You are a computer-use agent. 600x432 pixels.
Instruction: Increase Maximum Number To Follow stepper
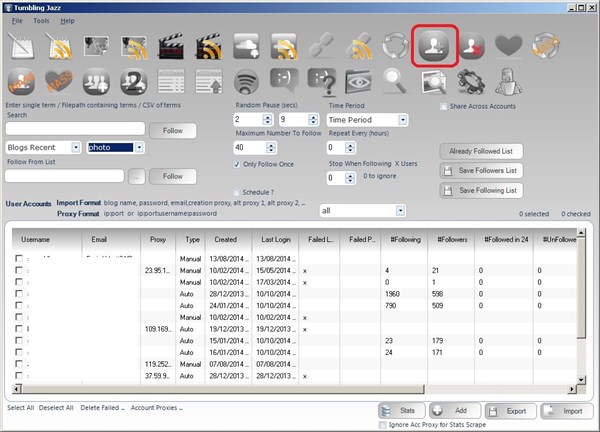coord(271,145)
